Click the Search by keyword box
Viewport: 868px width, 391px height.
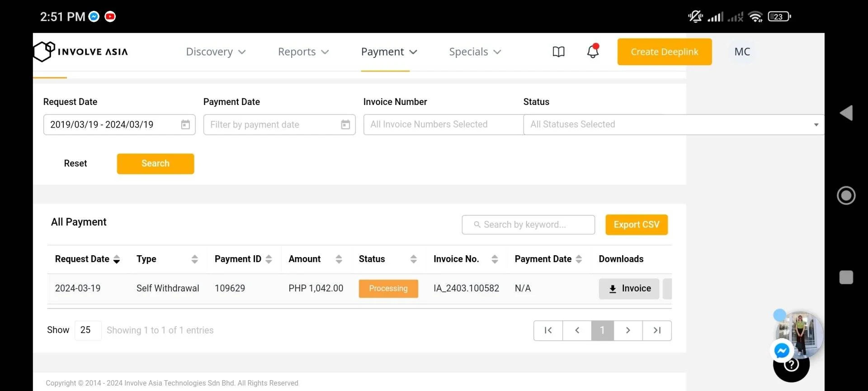(528, 225)
